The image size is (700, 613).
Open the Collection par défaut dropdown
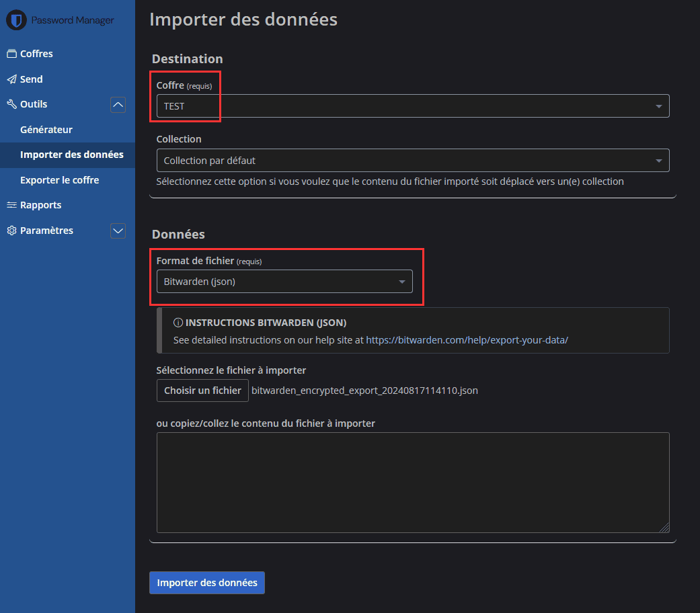413,161
